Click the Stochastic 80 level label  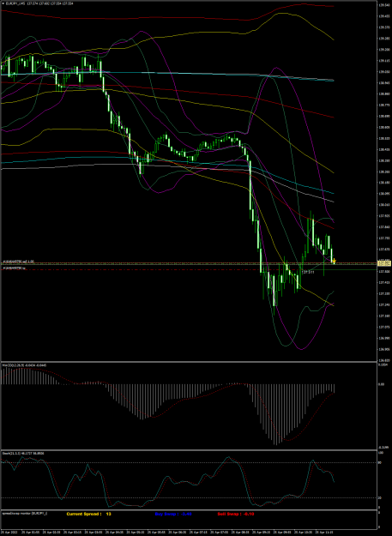click(378, 463)
